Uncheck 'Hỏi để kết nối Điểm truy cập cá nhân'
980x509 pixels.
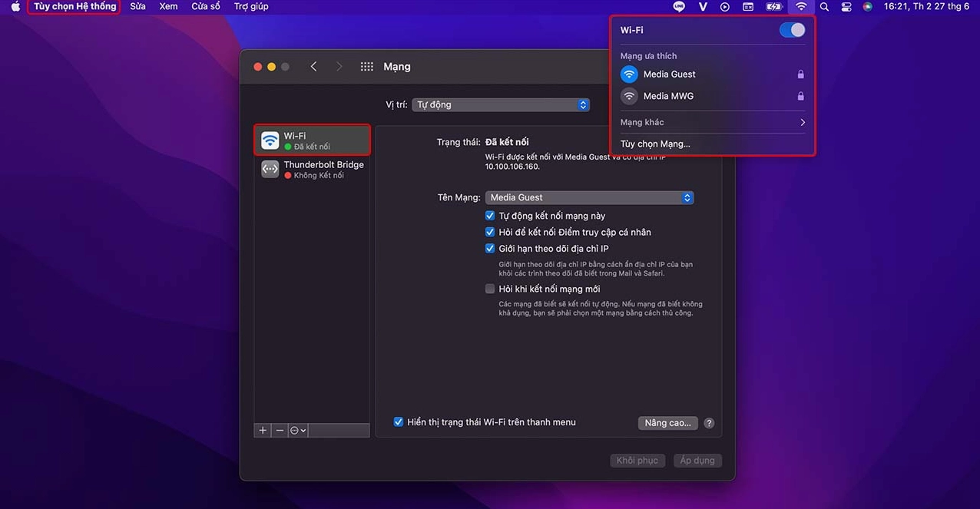tap(490, 232)
